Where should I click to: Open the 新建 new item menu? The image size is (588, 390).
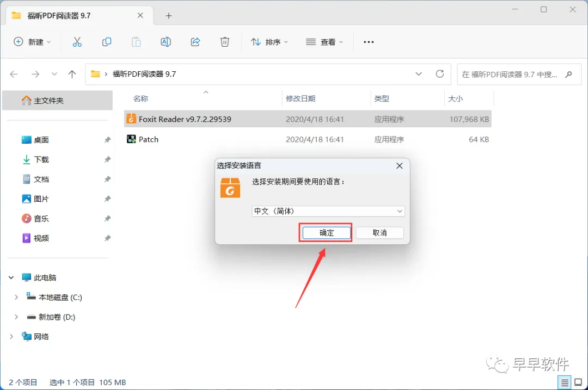tap(32, 42)
